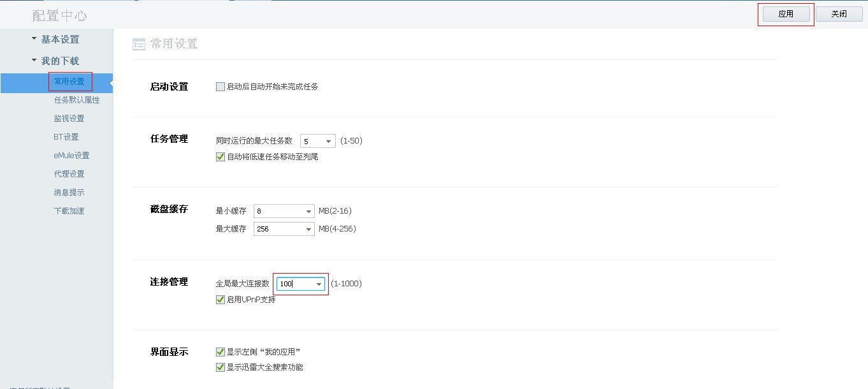868x389 pixels.
Task: Open eMule设置 settings page
Action: (x=71, y=156)
